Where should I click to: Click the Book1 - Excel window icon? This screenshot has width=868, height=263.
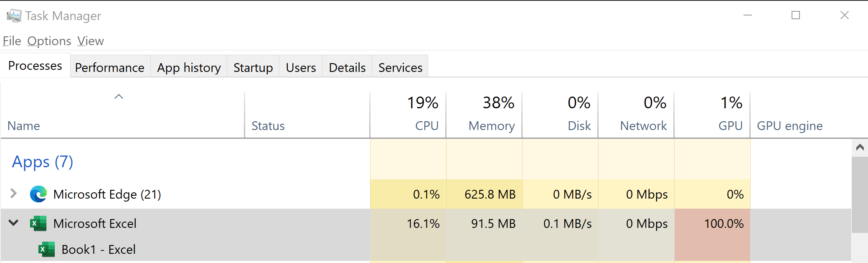click(46, 250)
